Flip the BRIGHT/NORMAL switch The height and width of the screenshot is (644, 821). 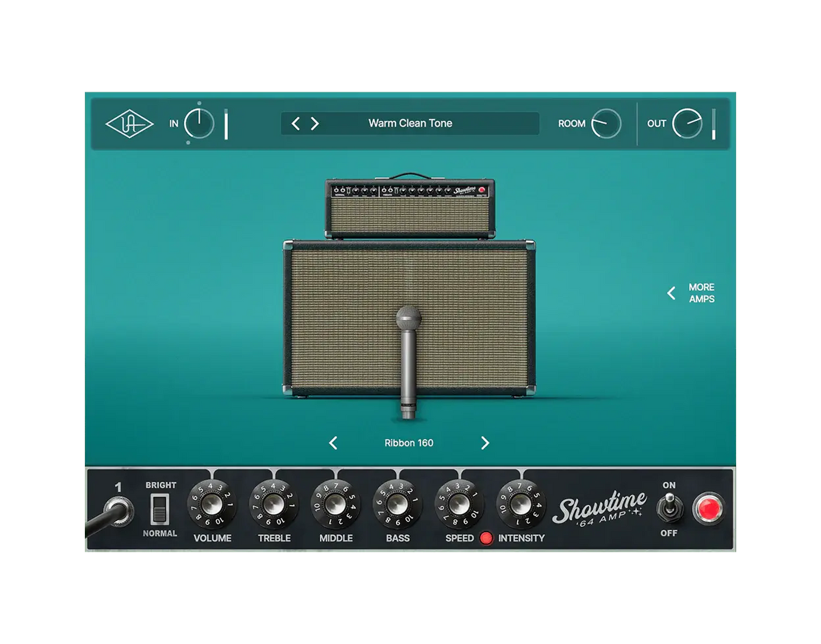pyautogui.click(x=159, y=509)
